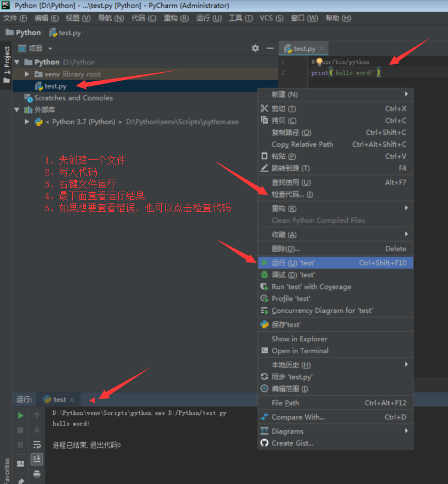Open the 收藏 (A) submenu
Screen dimensions: 448x484
point(336,235)
